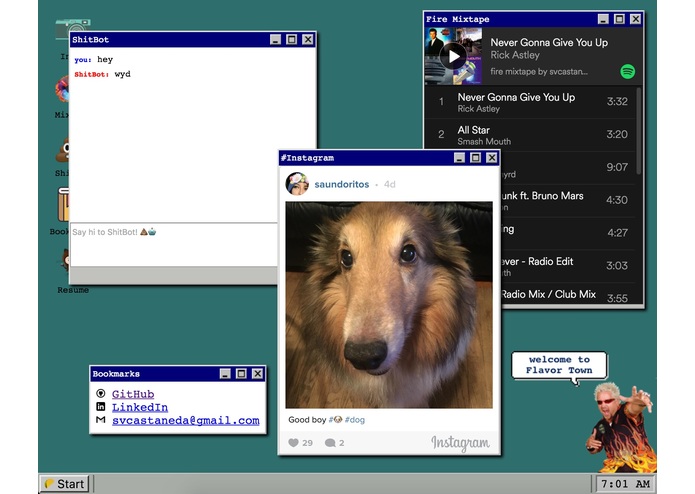Play the Fire Mixtape with the play button
Screen dimensions: 695x494
[453, 56]
